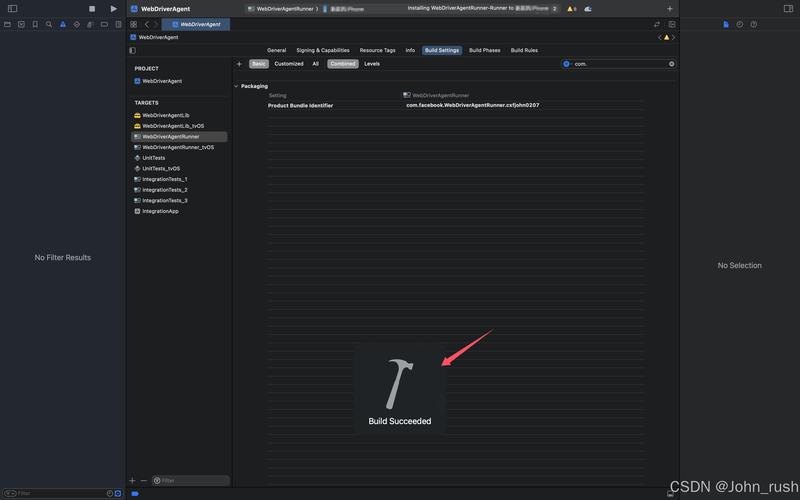This screenshot has height=500, width=800.
Task: Click the build settings search field
Action: point(620,64)
